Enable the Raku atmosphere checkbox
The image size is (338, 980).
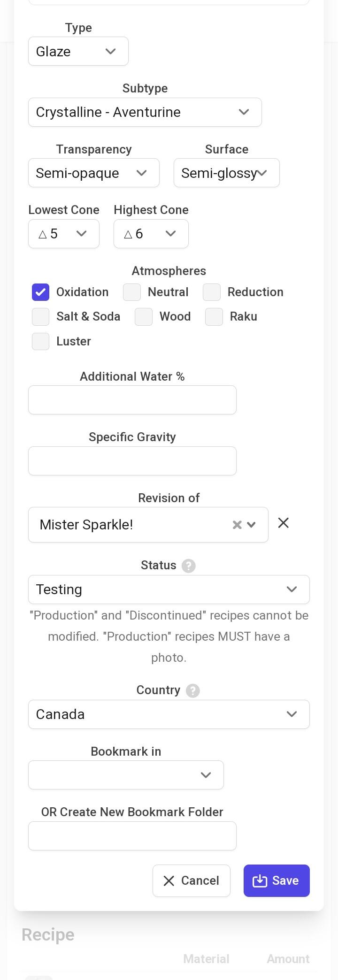[x=214, y=316]
